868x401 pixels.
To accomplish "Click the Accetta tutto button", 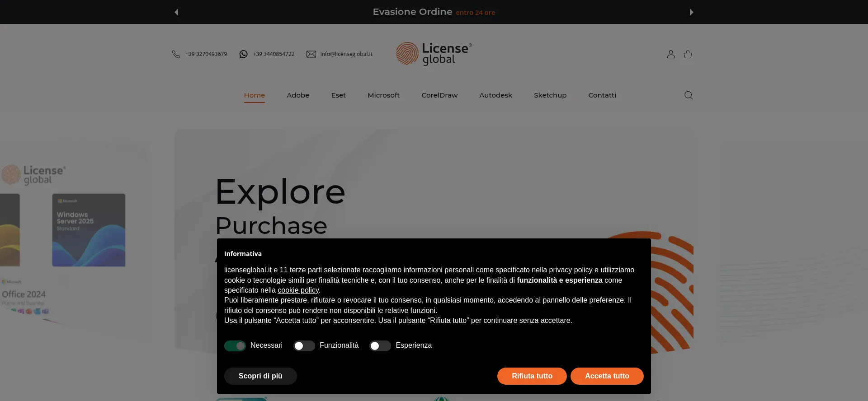I will [607, 376].
